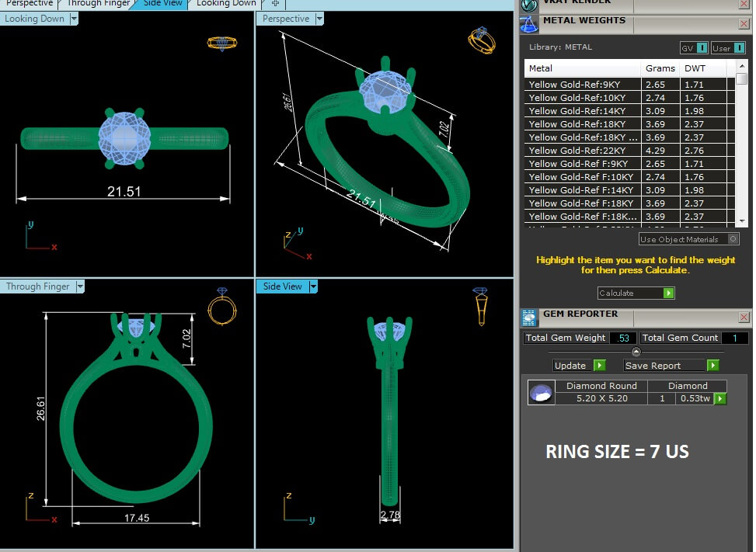The width and height of the screenshot is (756, 552).
Task: Click the 5.20 X 5.20 gem size cell
Action: (x=601, y=398)
